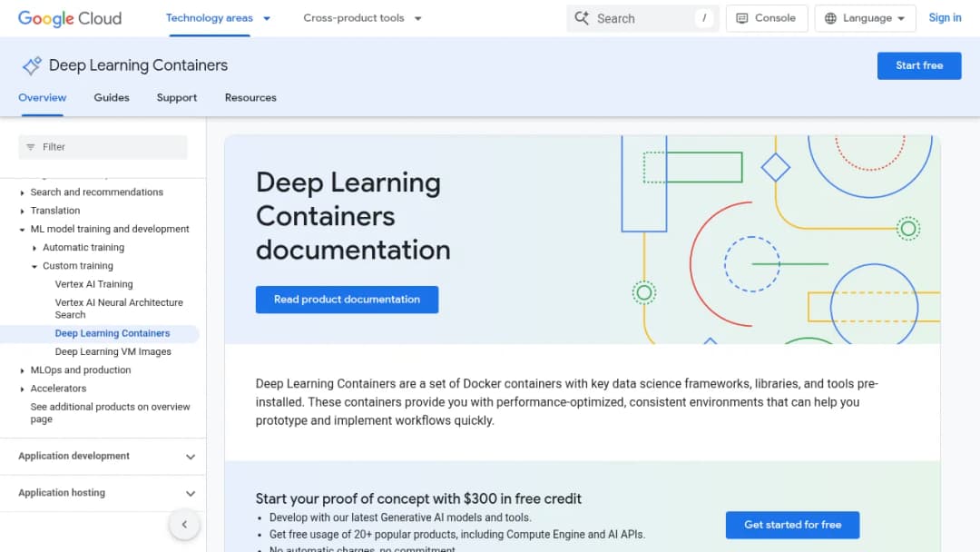Expand Accelerators tree arrow

pyautogui.click(x=22, y=389)
